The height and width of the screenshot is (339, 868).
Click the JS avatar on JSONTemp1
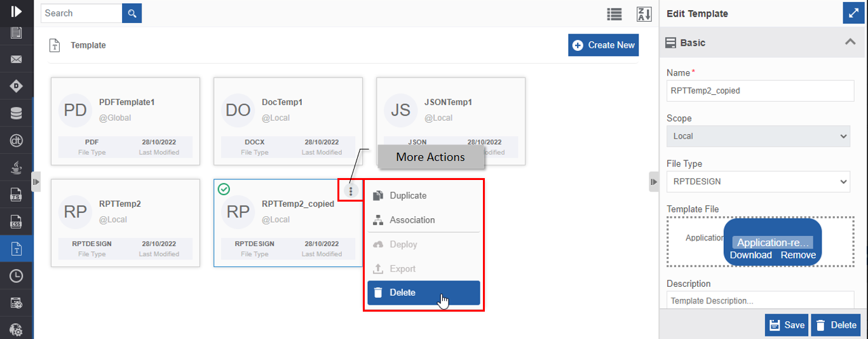401,110
